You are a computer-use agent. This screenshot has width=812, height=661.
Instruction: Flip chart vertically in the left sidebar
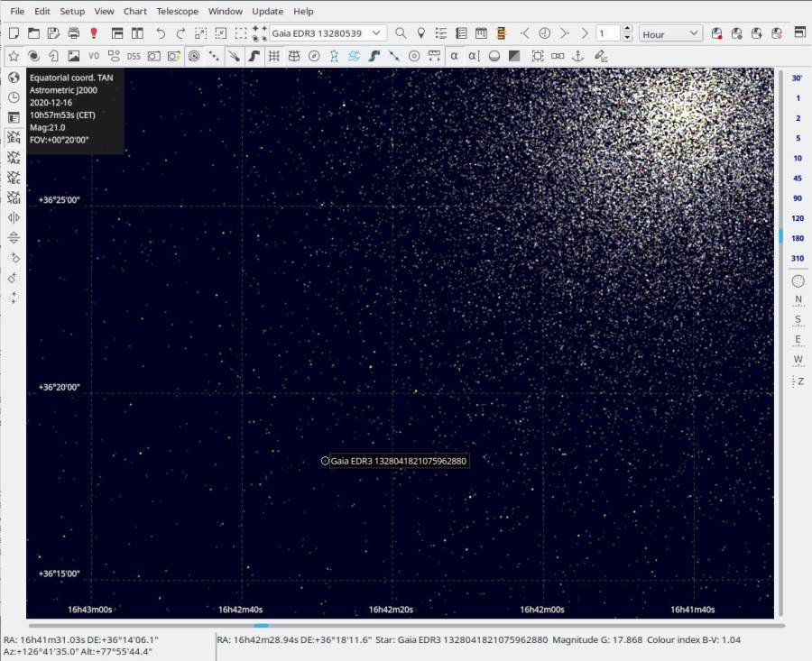[x=14, y=237]
